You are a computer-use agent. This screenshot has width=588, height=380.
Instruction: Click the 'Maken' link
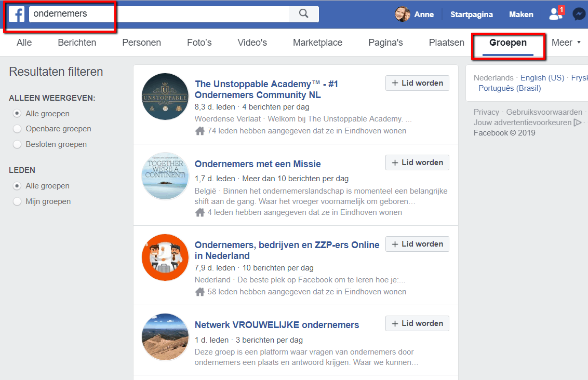[x=521, y=14]
